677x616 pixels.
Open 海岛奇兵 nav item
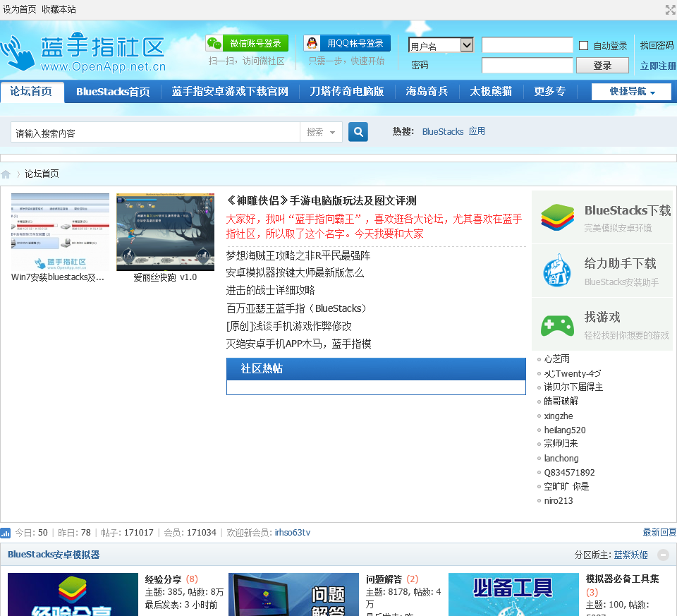(x=427, y=92)
